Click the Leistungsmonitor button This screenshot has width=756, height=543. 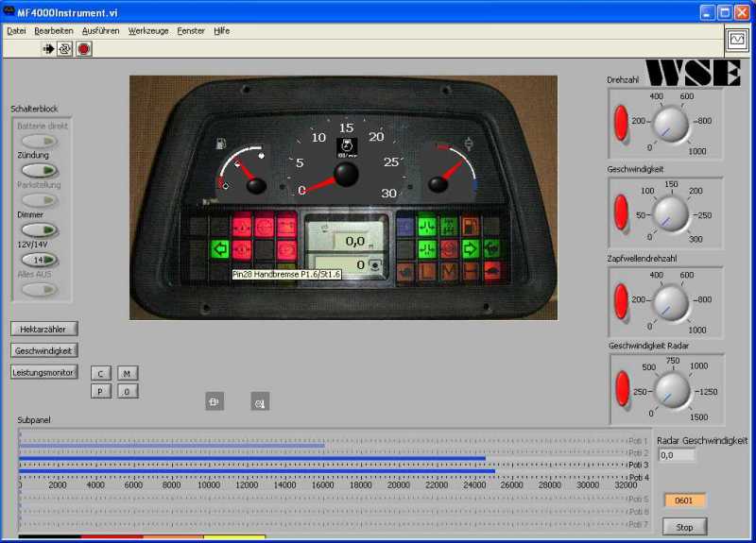44,372
